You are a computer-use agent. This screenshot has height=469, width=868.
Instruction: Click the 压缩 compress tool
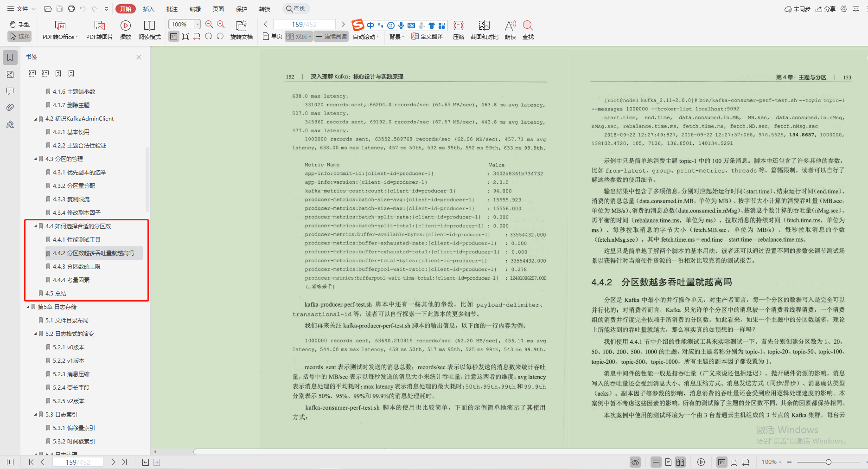click(459, 30)
